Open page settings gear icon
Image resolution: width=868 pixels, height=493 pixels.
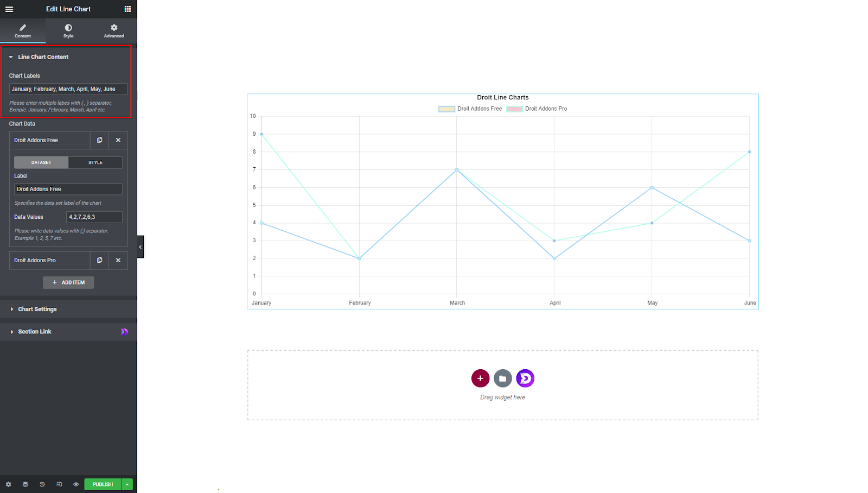(8, 484)
